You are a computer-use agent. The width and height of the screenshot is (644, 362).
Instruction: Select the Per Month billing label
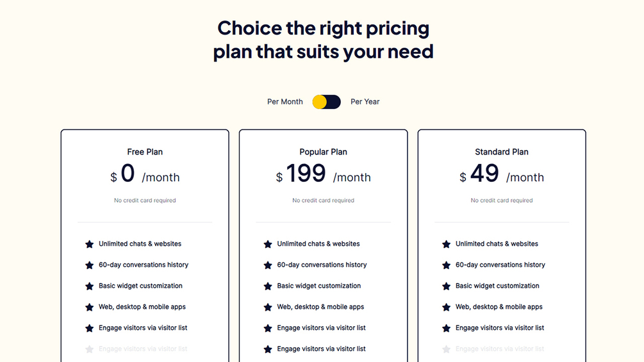click(x=285, y=102)
